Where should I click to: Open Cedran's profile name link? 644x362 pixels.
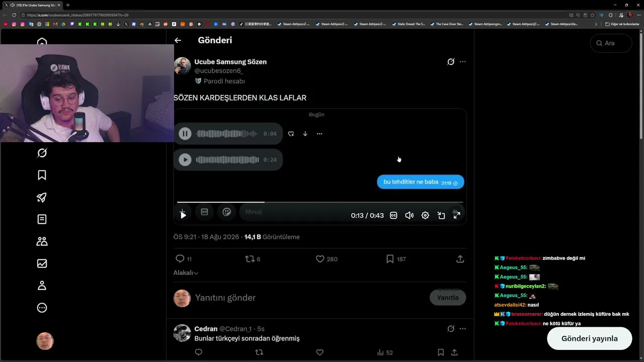click(x=206, y=329)
